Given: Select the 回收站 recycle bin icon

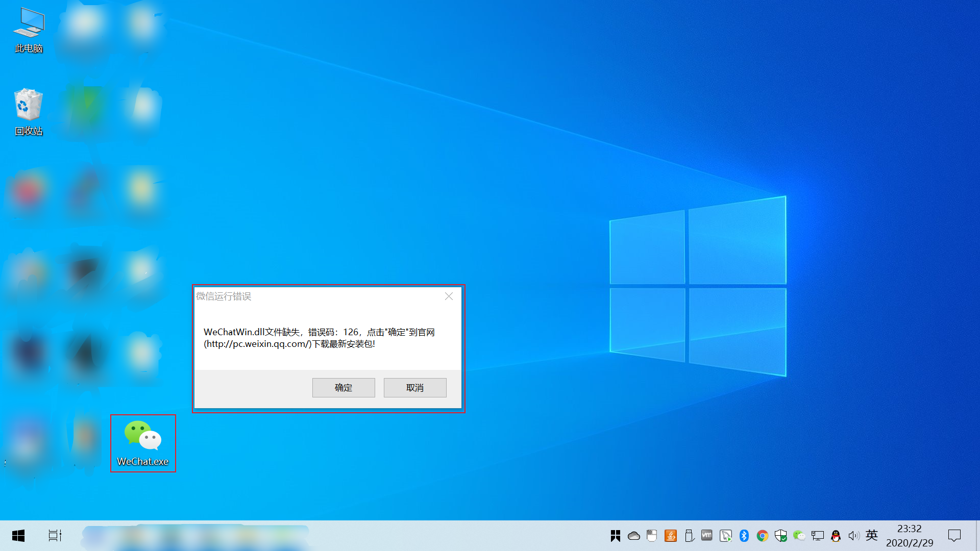Looking at the screenshot, I should coord(29,112).
